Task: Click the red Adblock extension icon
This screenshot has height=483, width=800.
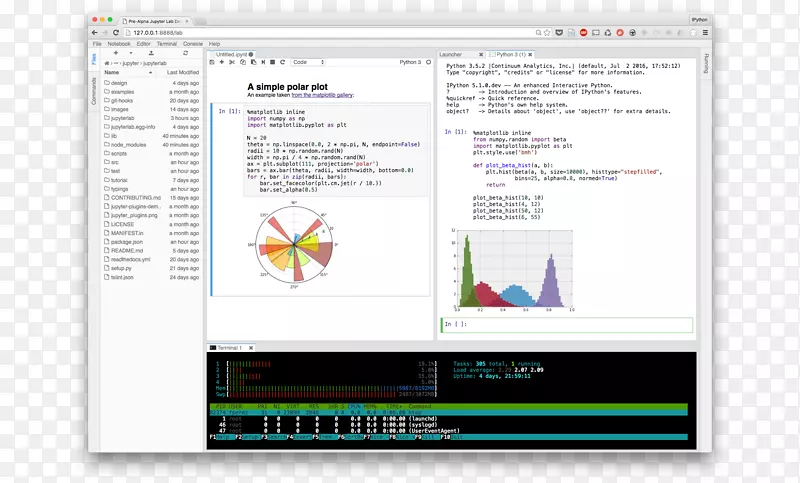Action: 584,33
